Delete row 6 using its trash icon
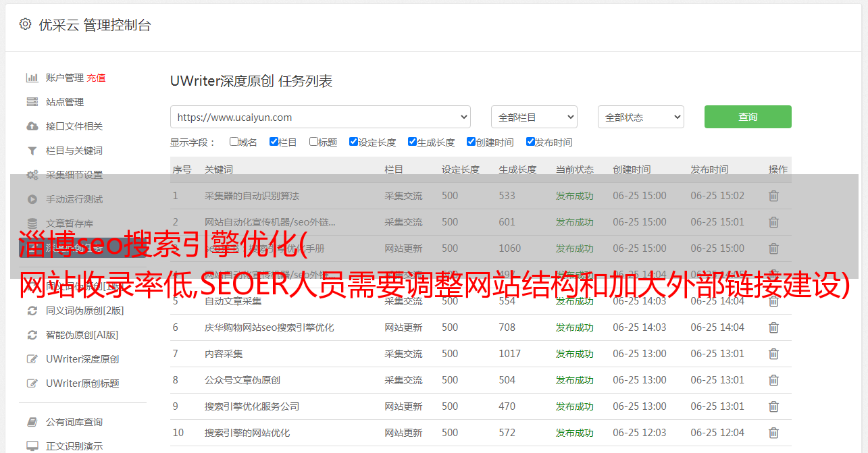The height and width of the screenshot is (453, 868). pos(773,327)
